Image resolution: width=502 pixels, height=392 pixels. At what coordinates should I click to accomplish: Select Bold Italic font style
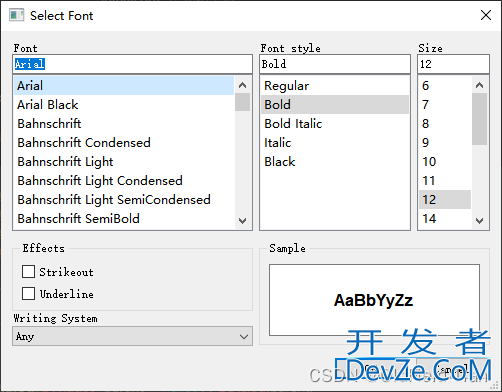coord(335,124)
